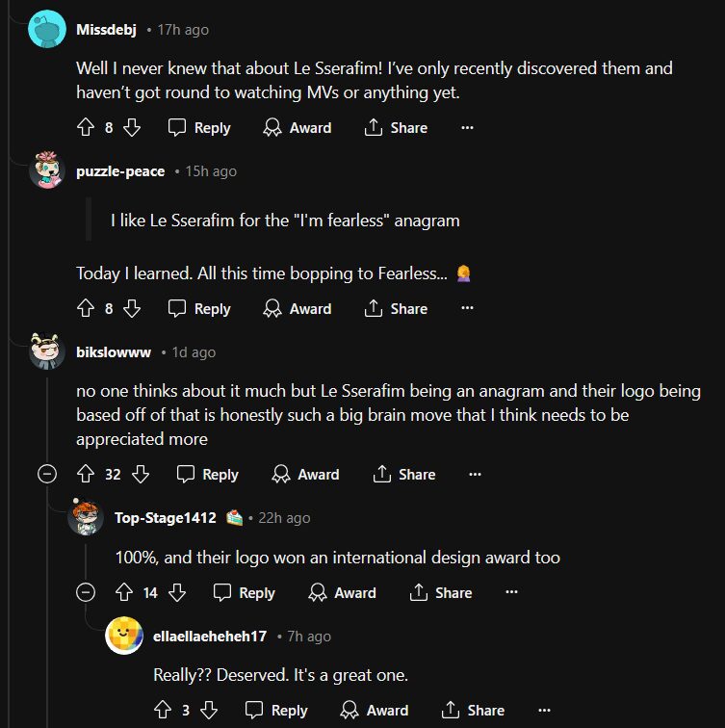Open more options on Missdebj's comment

click(x=467, y=127)
